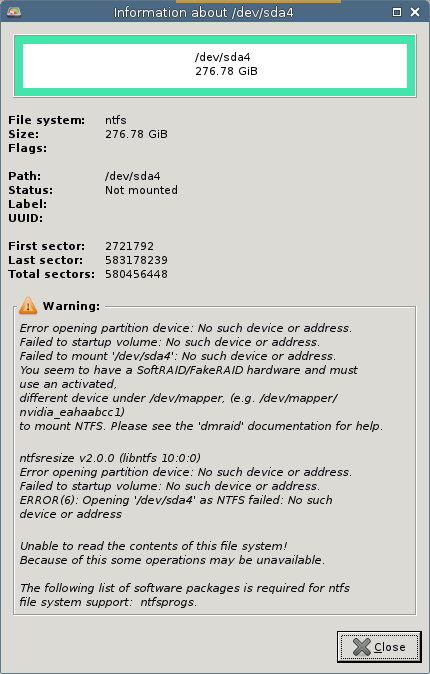Click the File system value ntfs
This screenshot has height=674, width=430.
click(x=116, y=120)
